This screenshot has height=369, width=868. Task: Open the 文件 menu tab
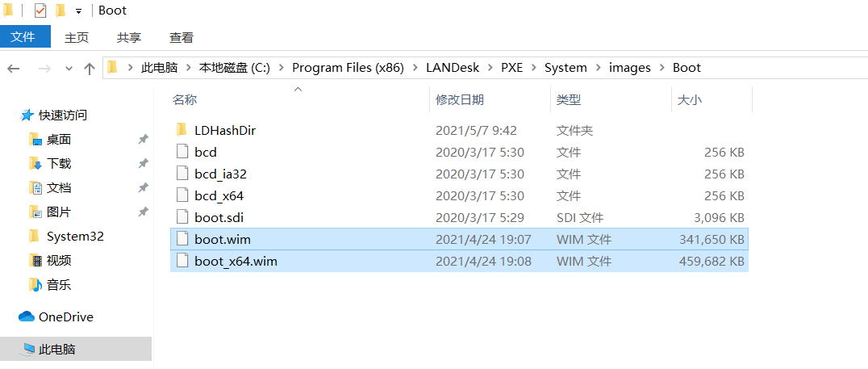[x=25, y=37]
